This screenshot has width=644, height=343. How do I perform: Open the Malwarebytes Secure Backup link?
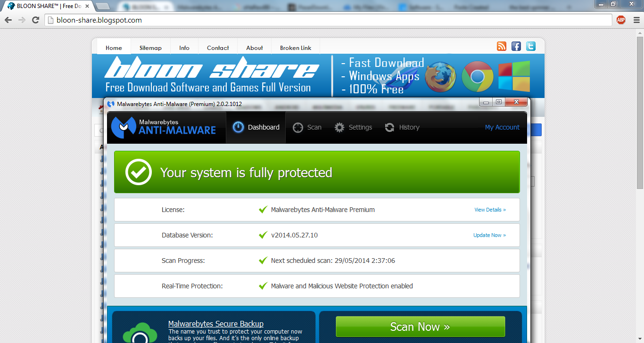[x=215, y=324]
